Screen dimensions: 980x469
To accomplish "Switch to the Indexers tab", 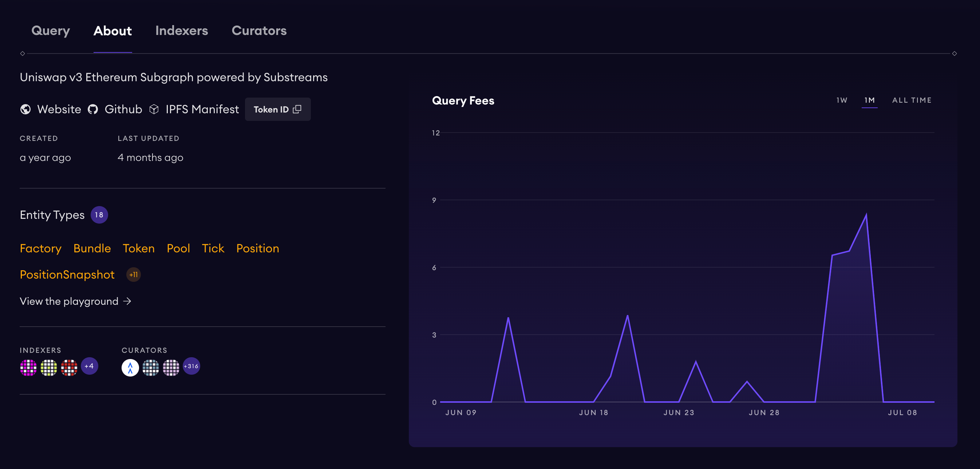I will [181, 31].
